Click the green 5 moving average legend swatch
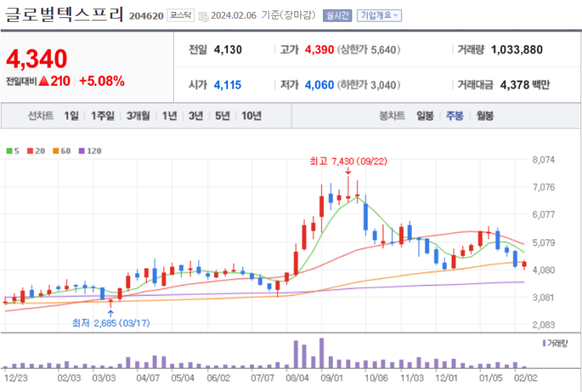Image resolution: width=582 pixels, height=392 pixels. [9, 151]
